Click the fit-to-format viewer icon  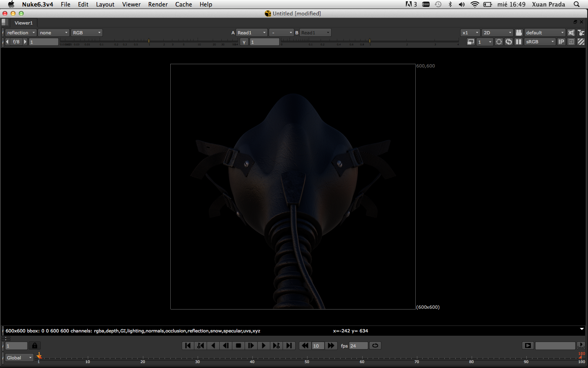click(x=571, y=33)
